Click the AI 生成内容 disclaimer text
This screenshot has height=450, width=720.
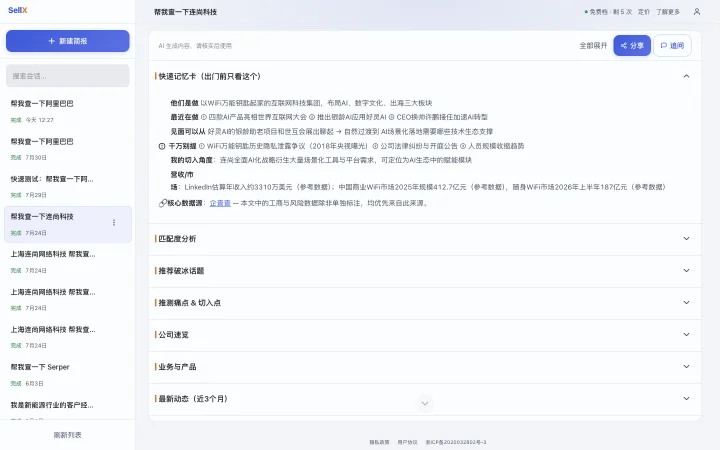(x=195, y=46)
